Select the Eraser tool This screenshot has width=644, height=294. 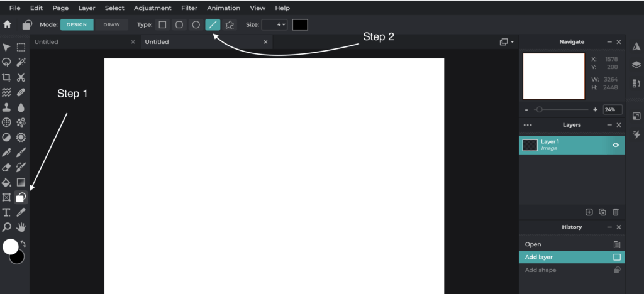[6, 167]
